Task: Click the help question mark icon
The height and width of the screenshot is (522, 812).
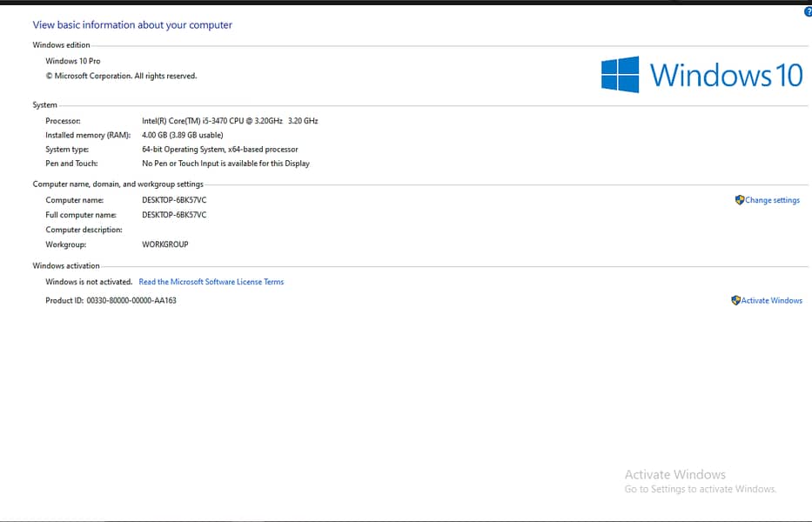Action: (809, 11)
